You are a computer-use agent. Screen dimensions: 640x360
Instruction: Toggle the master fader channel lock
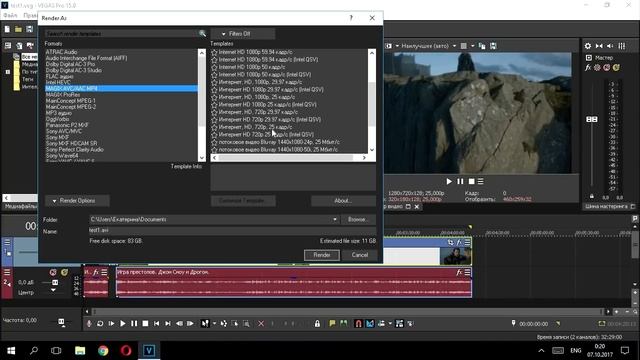pos(592,196)
